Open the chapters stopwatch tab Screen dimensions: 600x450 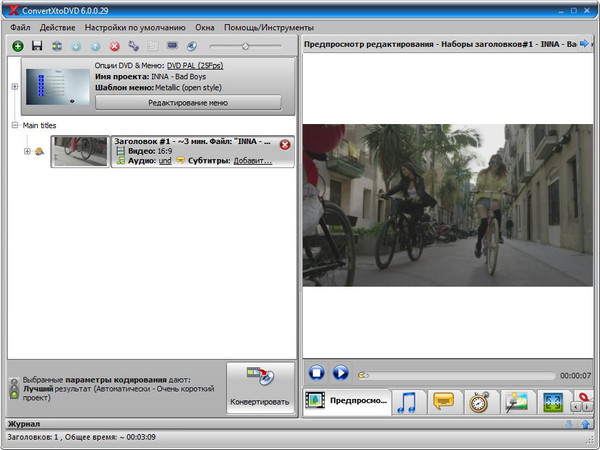(x=479, y=401)
